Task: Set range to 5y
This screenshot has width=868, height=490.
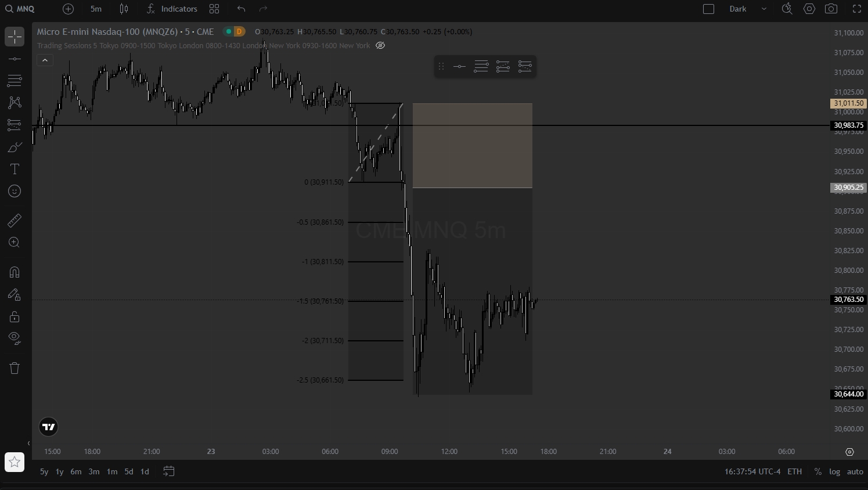Action: 44,471
